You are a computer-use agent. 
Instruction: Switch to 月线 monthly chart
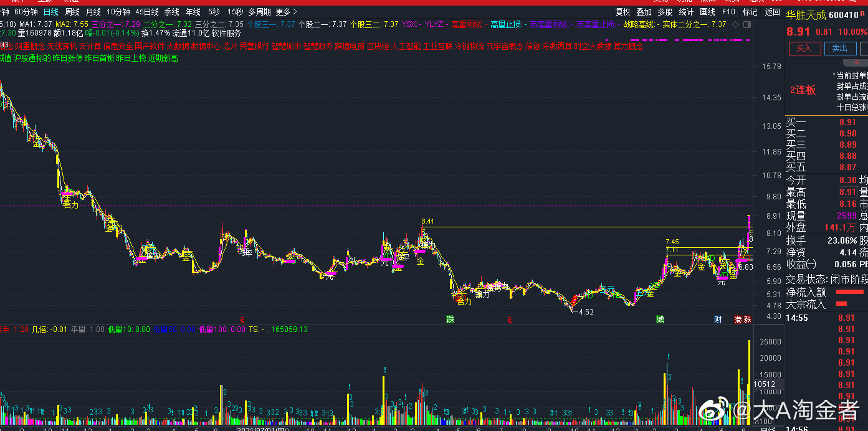tap(93, 12)
